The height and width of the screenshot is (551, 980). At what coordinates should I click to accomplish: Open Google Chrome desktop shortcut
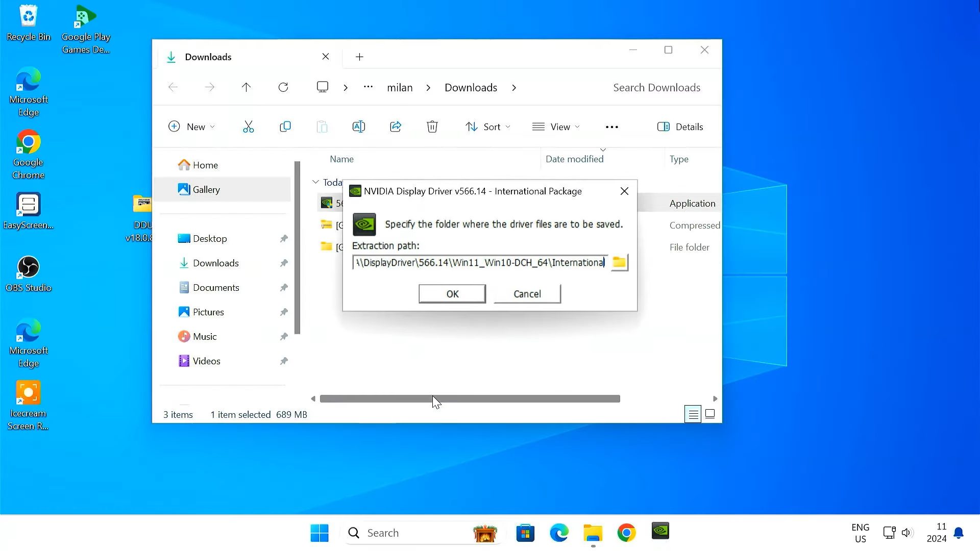pos(29,155)
